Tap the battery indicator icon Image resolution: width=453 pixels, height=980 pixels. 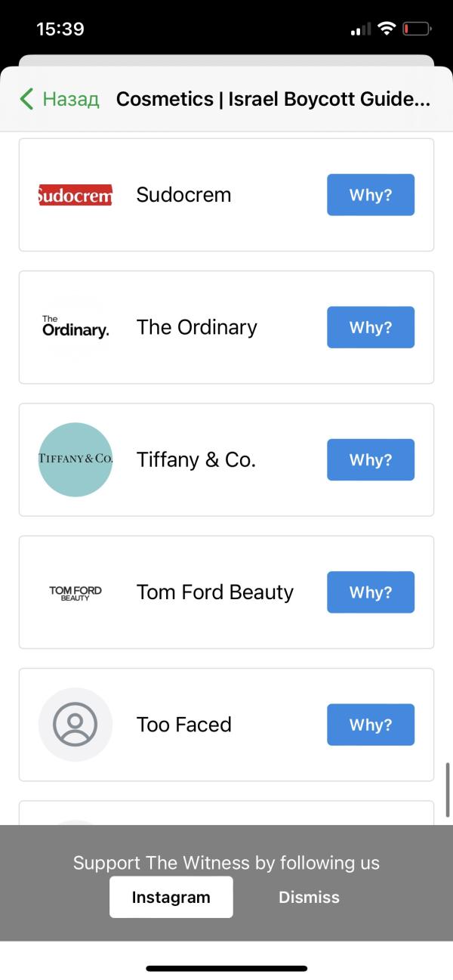click(416, 29)
